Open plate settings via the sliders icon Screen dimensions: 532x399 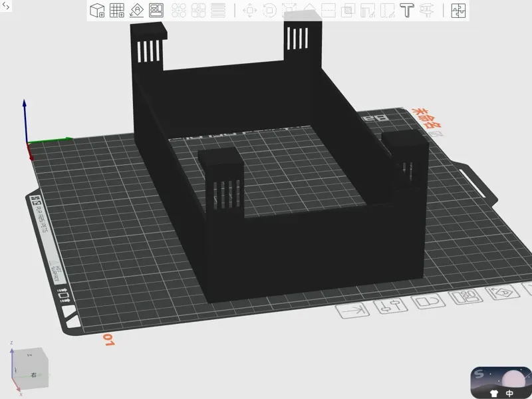click(390, 307)
